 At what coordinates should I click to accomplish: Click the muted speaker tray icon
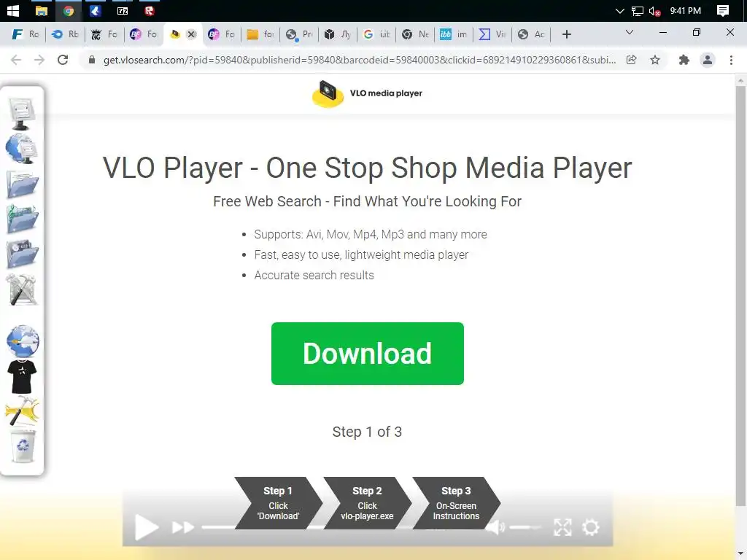click(x=654, y=10)
